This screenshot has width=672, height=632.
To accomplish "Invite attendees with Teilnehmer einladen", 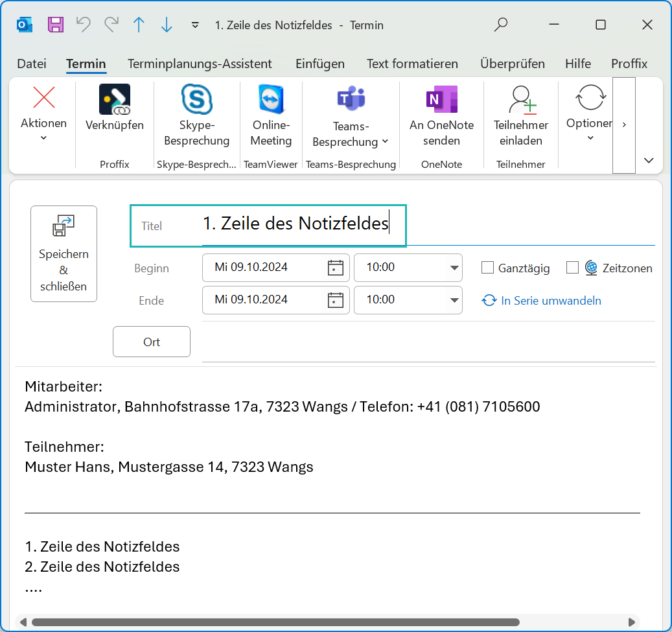I will pyautogui.click(x=521, y=115).
